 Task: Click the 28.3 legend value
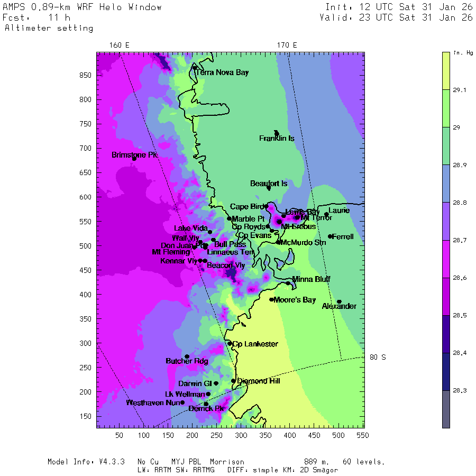(459, 390)
